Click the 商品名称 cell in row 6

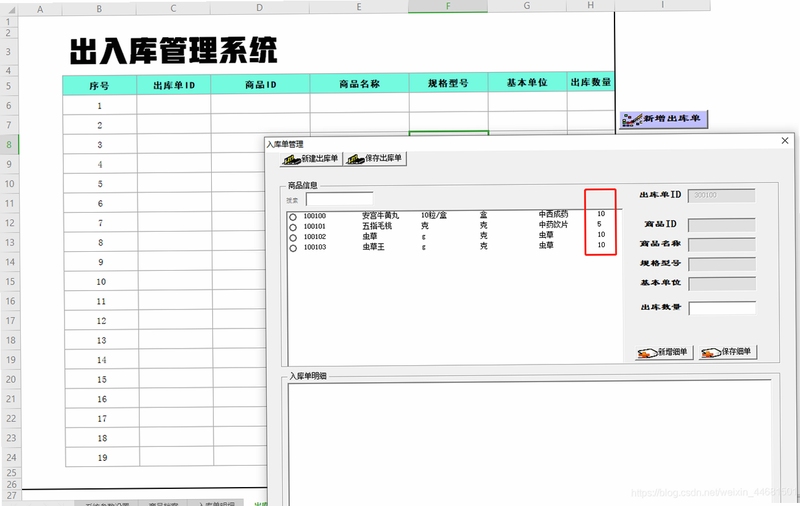[359, 104]
